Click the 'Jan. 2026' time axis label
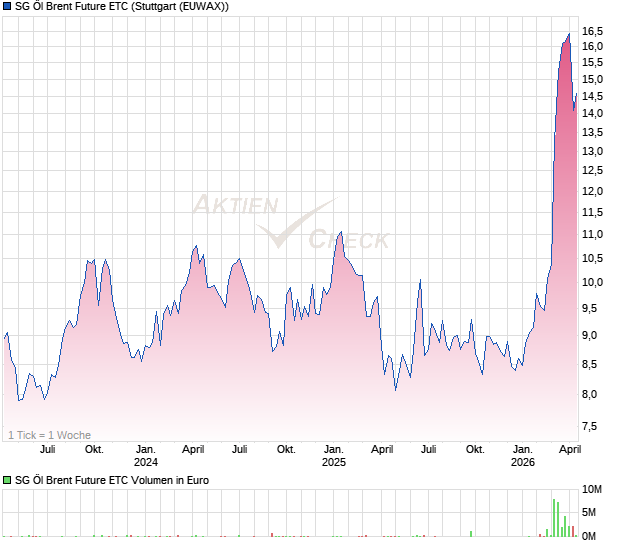Viewport: 620px width, 546px height. [523, 456]
